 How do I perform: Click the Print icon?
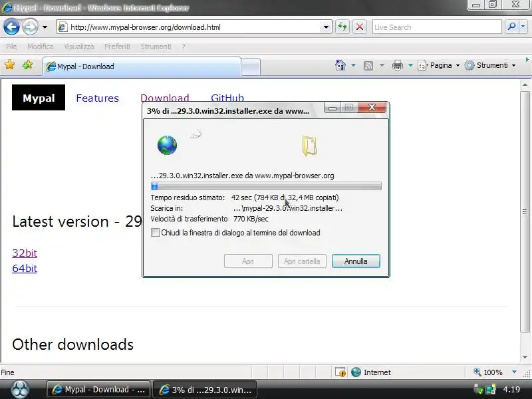pos(397,65)
